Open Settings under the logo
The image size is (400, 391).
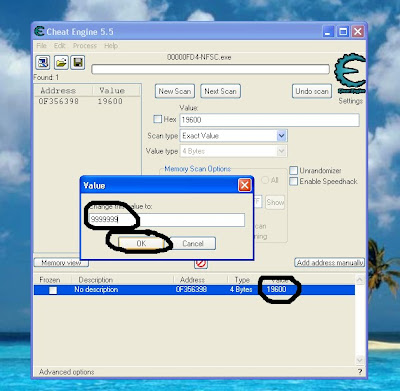coord(350,101)
